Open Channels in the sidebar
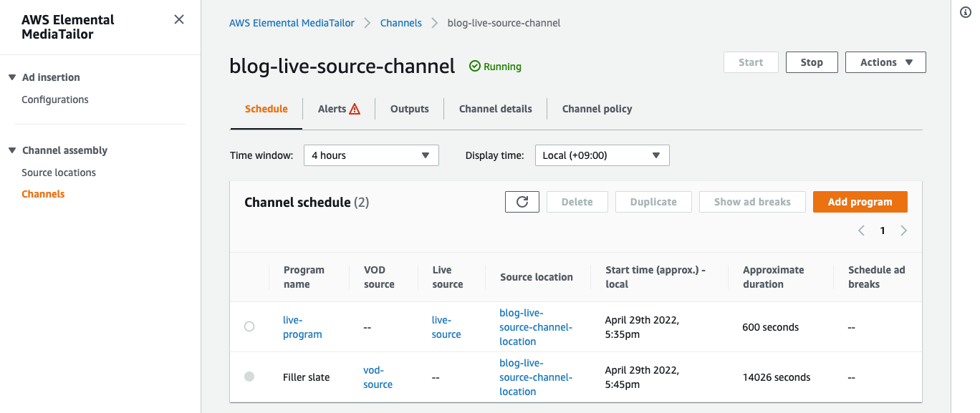 coord(43,194)
